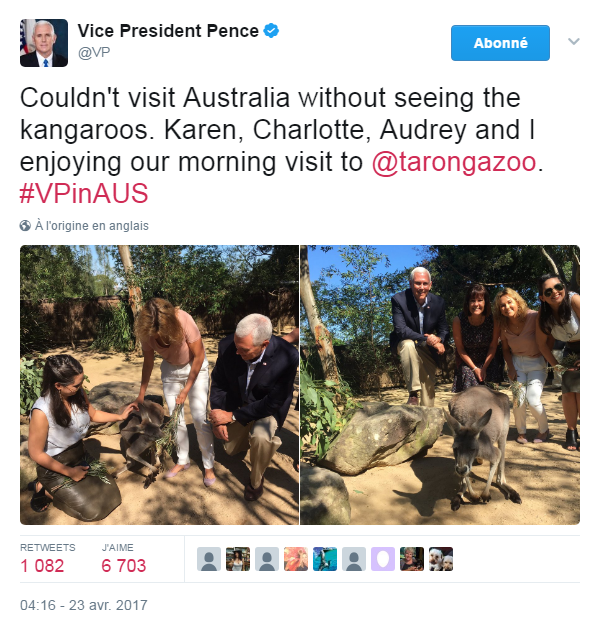Click the Vice President Pence name
The width and height of the screenshot is (602, 625).
click(x=168, y=31)
